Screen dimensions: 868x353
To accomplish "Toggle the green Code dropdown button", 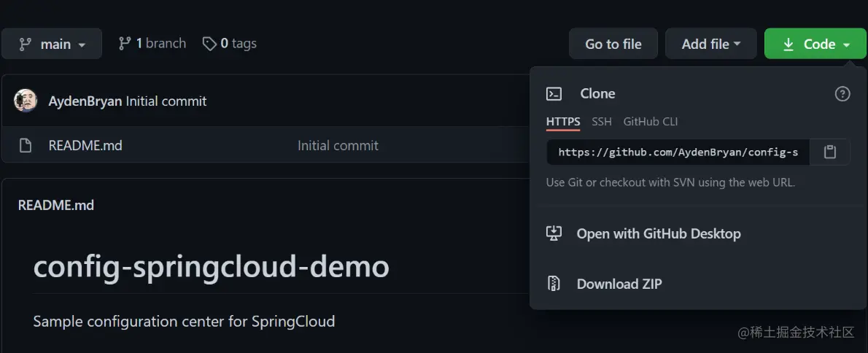I will tap(815, 44).
